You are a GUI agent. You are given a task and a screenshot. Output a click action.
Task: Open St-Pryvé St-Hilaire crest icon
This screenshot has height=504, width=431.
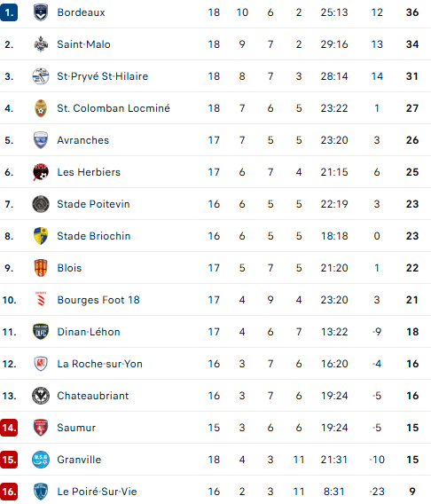click(41, 76)
